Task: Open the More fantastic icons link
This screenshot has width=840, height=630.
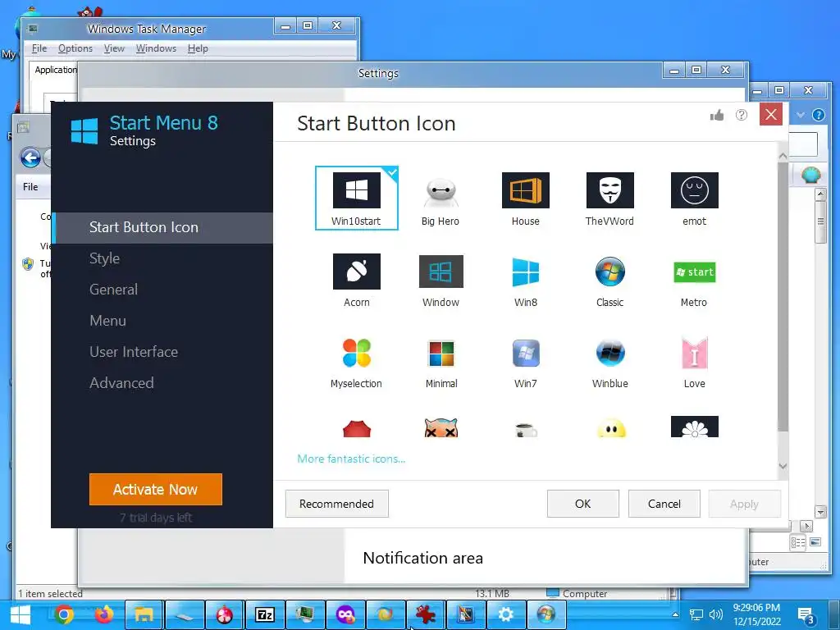Action: [x=351, y=459]
